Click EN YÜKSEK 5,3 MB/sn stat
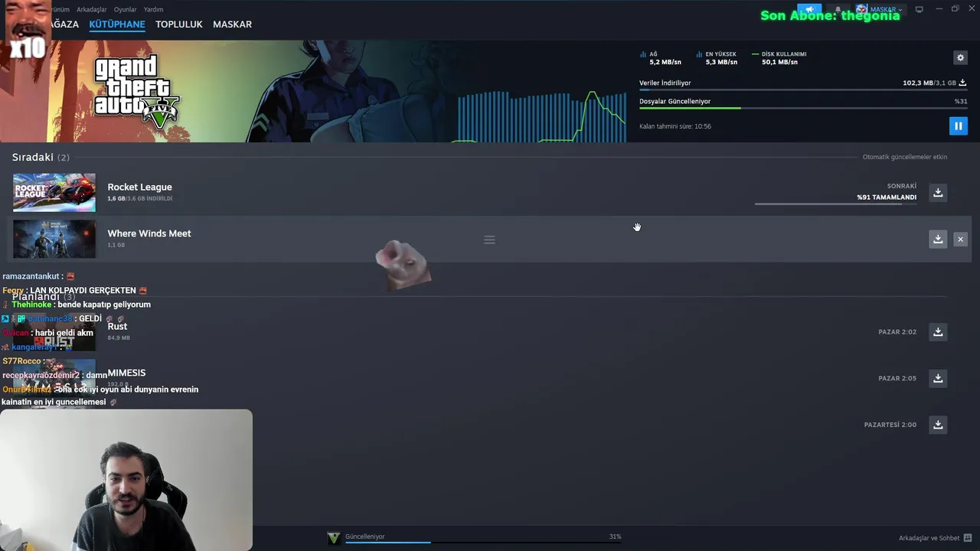This screenshot has height=551, width=980. coord(717,58)
